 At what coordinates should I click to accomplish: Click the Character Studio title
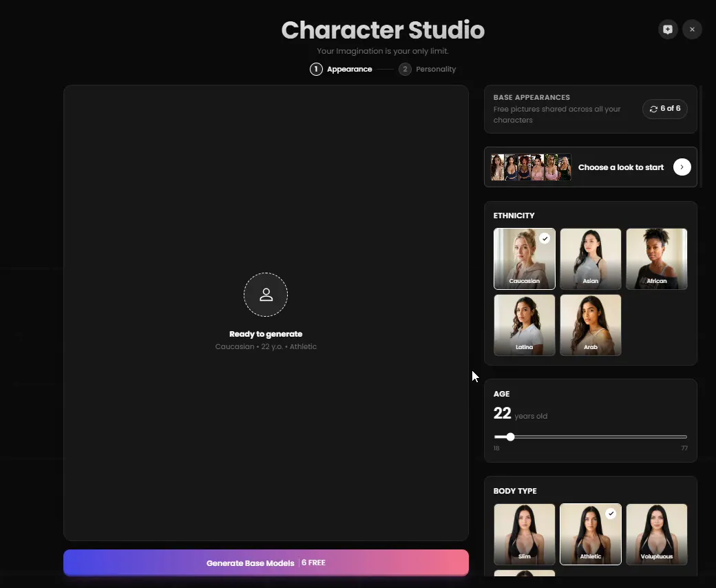tap(383, 30)
